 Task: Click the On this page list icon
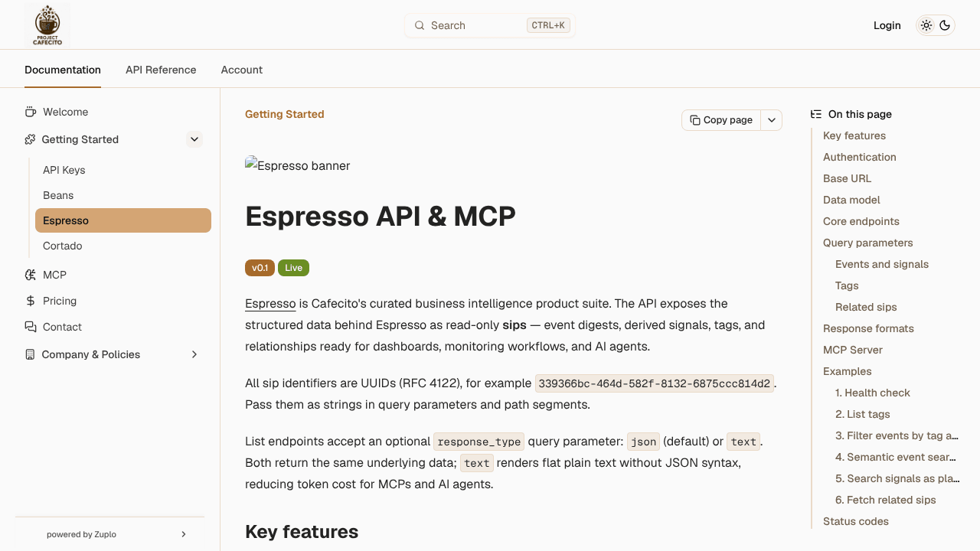coord(816,114)
